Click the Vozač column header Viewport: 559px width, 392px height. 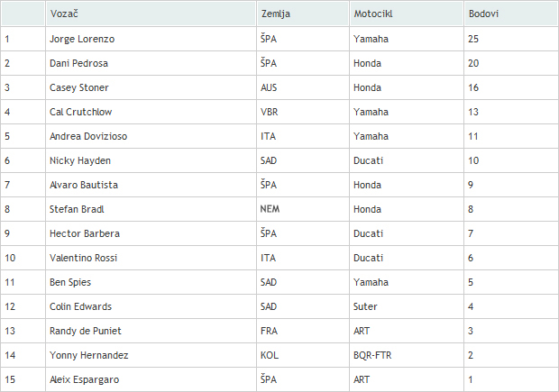click(x=151, y=14)
